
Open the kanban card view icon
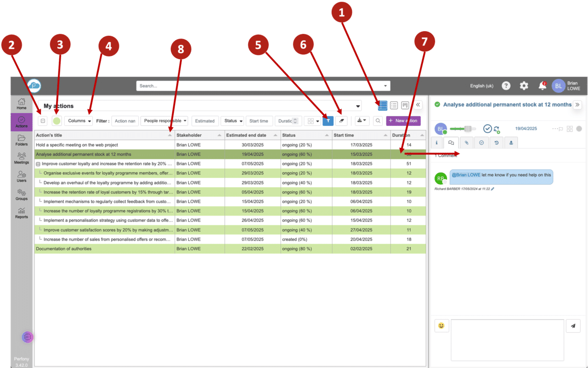(x=405, y=105)
